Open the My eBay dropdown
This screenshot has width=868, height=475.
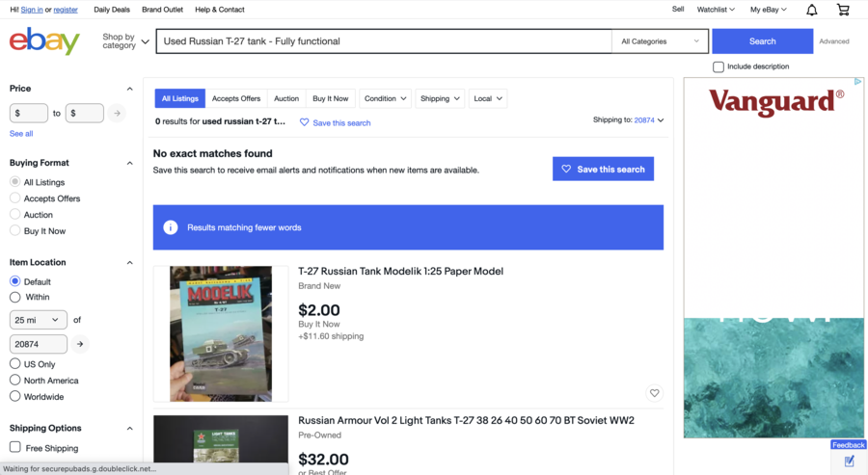pyautogui.click(x=769, y=10)
